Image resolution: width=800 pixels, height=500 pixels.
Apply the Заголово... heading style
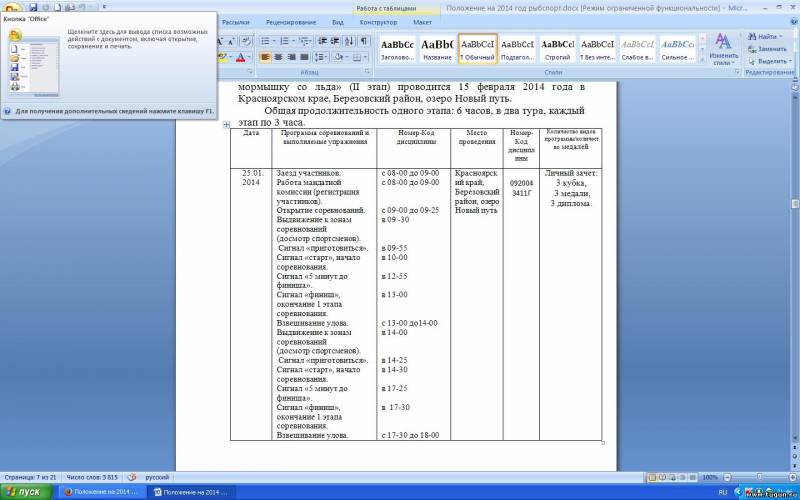397,49
